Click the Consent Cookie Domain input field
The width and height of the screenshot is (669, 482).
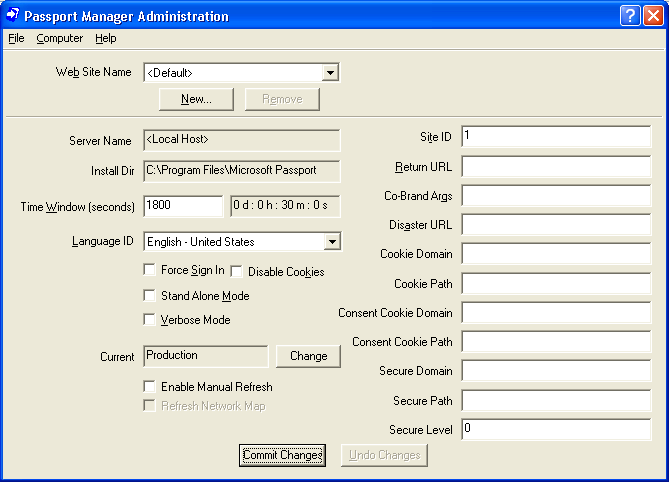pyautogui.click(x=556, y=312)
